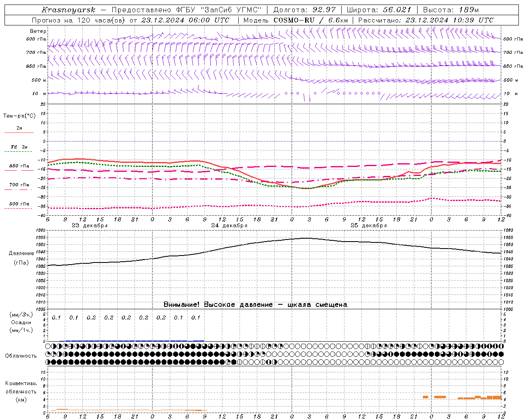Click the 'Высота: 189м' elevation text

click(451, 10)
